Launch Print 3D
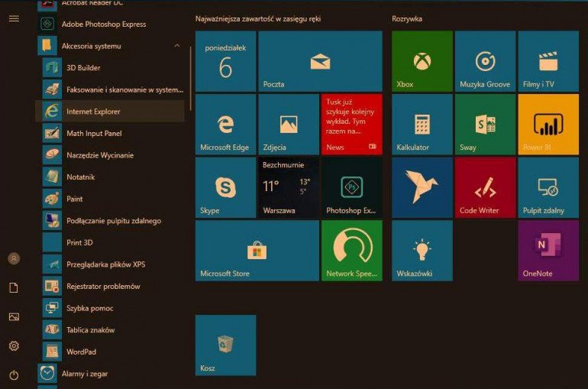Viewport: 588px width, 389px height. pos(111,242)
